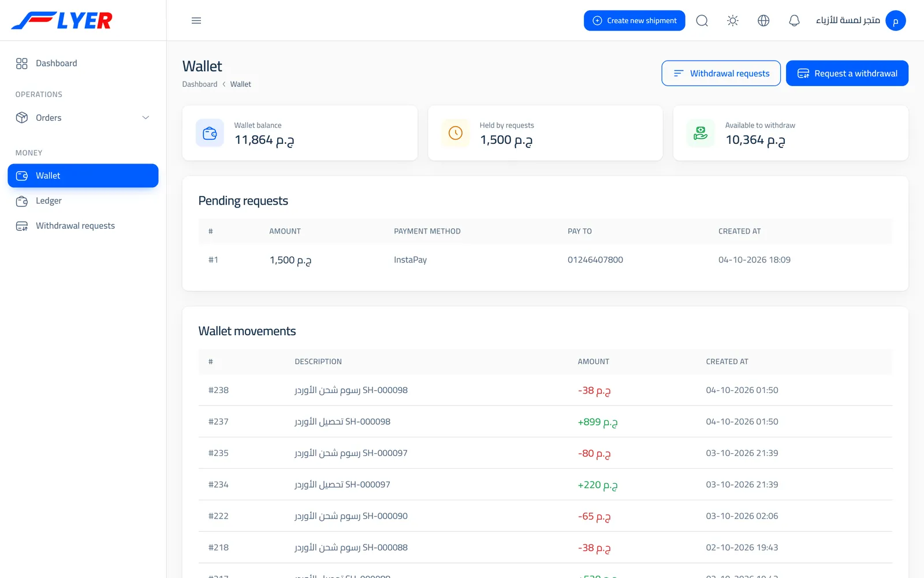The image size is (924, 578).
Task: Click date 02-10-2026 19:43 in row #218
Action: (742, 547)
